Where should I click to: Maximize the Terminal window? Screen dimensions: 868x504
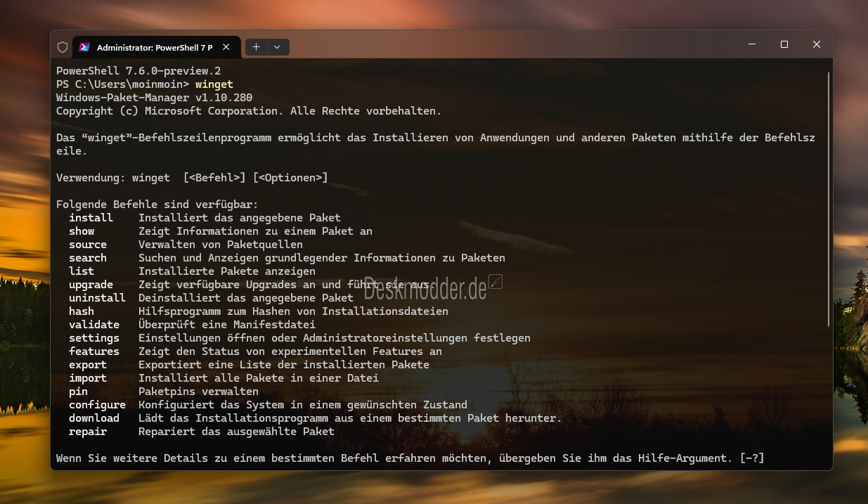(x=784, y=44)
